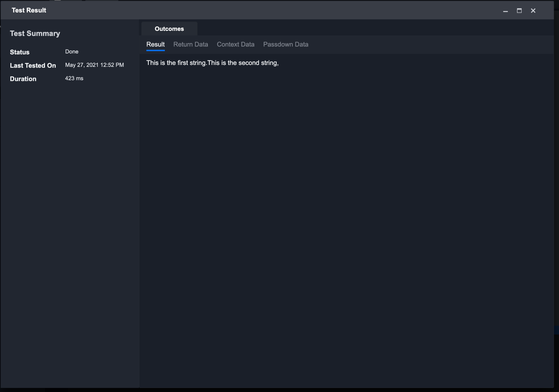Screen dimensions: 559x392
Task: Click the 'Done' status value
Action: [72, 52]
